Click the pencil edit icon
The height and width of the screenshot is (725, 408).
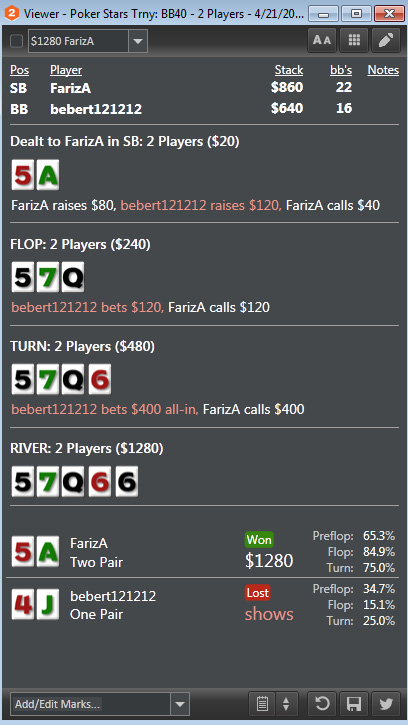386,41
